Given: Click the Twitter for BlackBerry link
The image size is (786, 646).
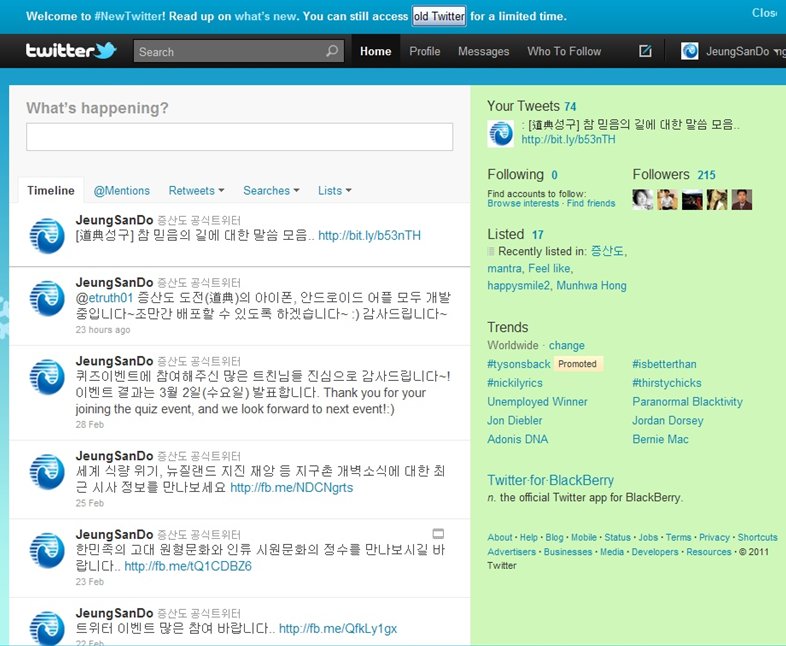Looking at the screenshot, I should click(550, 480).
